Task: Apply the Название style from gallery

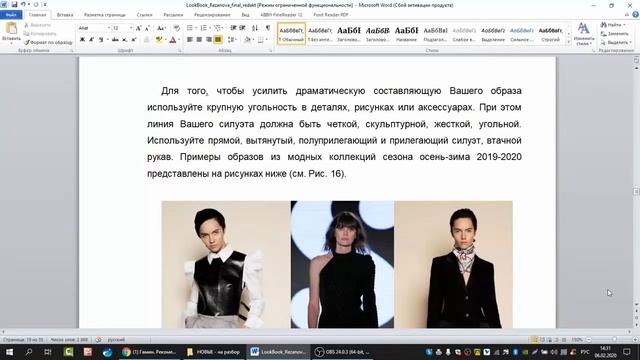Action: tap(406, 34)
